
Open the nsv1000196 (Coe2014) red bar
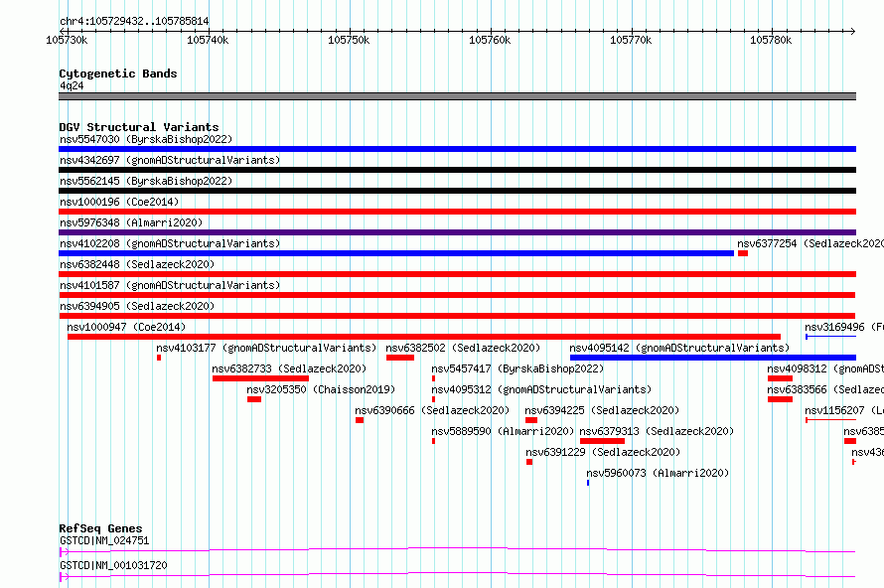click(x=457, y=212)
